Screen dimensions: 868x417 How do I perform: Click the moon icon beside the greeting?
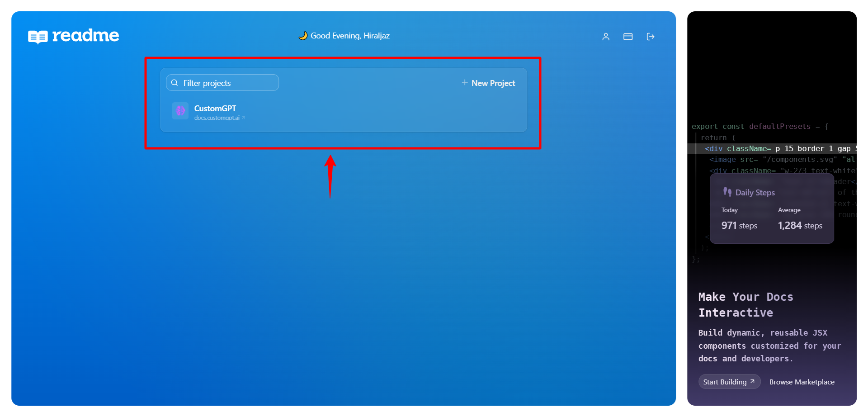tap(303, 36)
